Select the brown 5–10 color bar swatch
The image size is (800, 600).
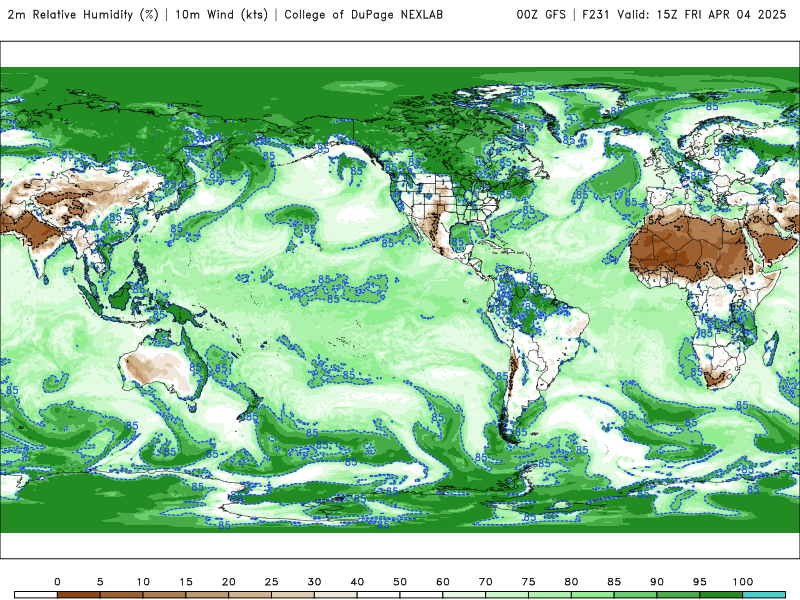point(121,595)
